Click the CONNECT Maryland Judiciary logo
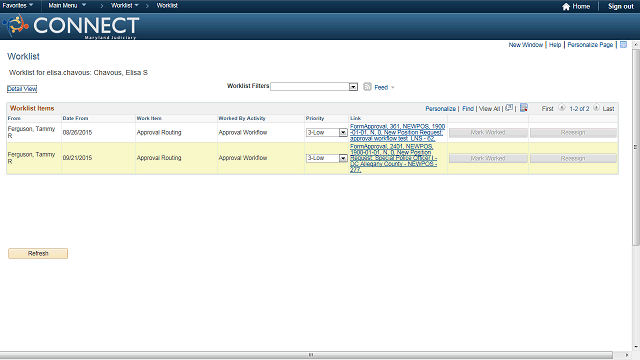The height and width of the screenshot is (360, 640). pyautogui.click(x=70, y=26)
